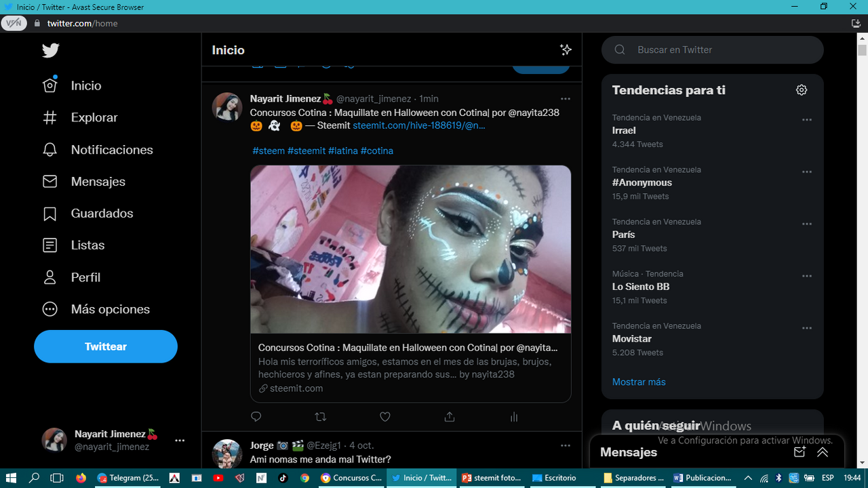Open options for the #Anonymous trend

(807, 172)
